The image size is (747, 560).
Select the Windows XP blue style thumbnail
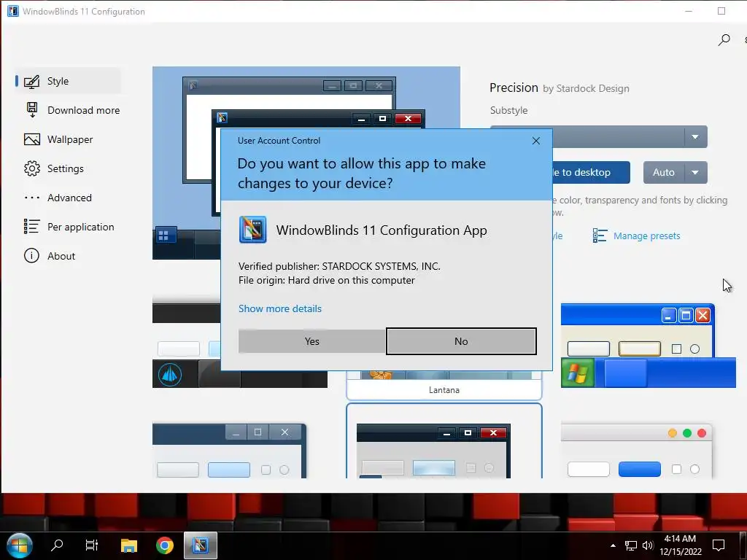pyautogui.click(x=648, y=346)
